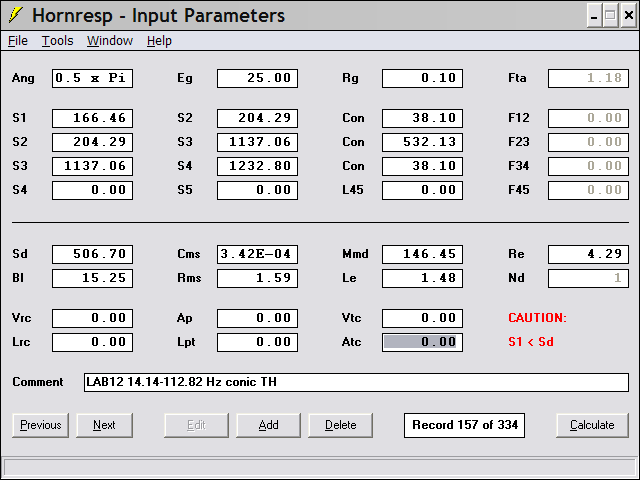Click the Hornresp lightning bolt title icon

point(15,15)
